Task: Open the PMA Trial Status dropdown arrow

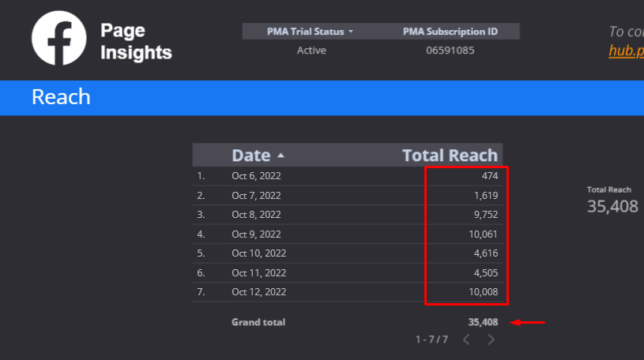Action: click(351, 32)
